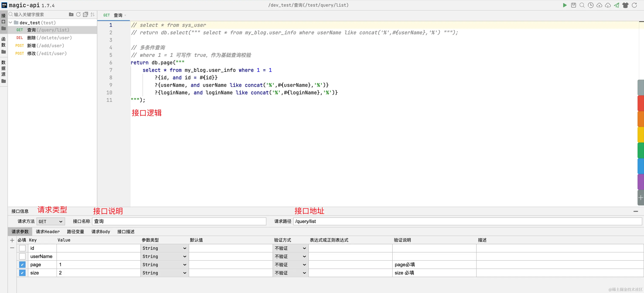Select the green color tab on the right edge
The width and height of the screenshot is (644, 293).
point(641,150)
